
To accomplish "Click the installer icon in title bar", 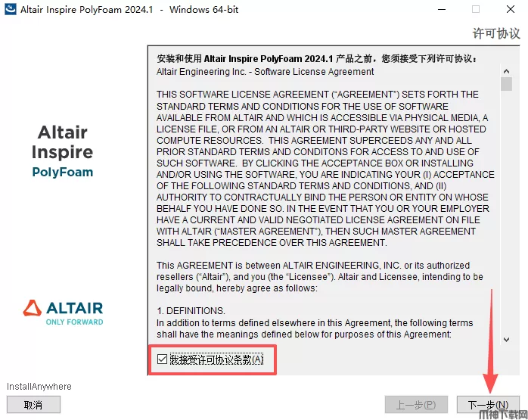I will pyautogui.click(x=10, y=9).
